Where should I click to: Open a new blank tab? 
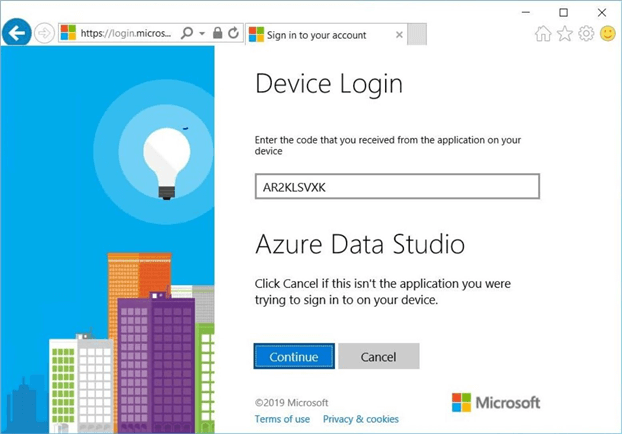[417, 35]
